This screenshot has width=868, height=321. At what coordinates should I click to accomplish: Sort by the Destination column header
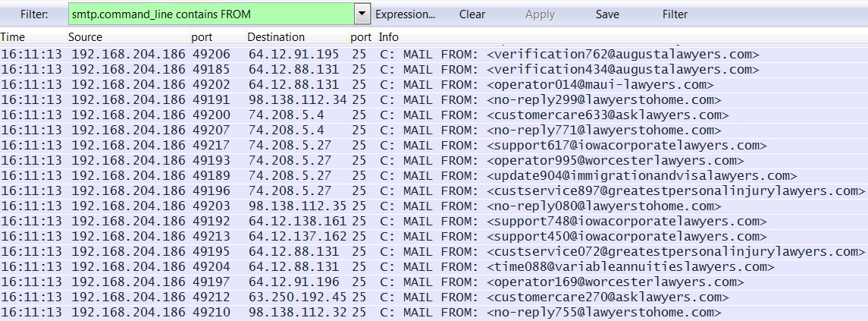[276, 37]
